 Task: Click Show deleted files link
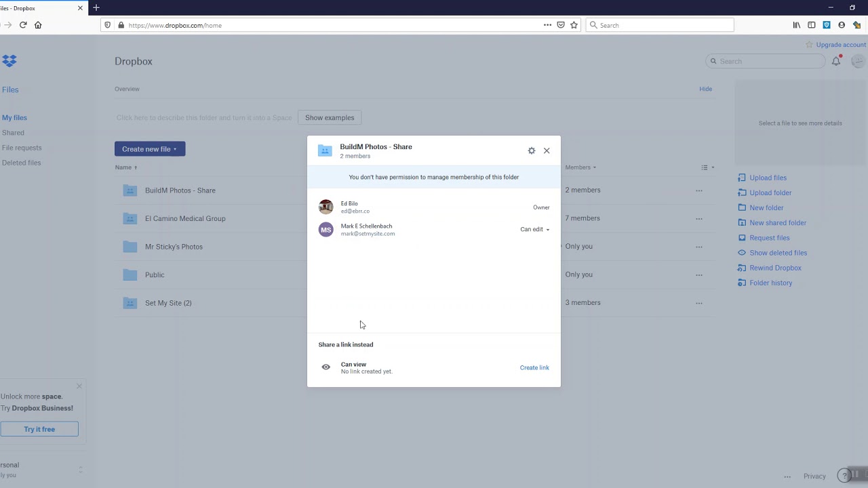pyautogui.click(x=778, y=253)
